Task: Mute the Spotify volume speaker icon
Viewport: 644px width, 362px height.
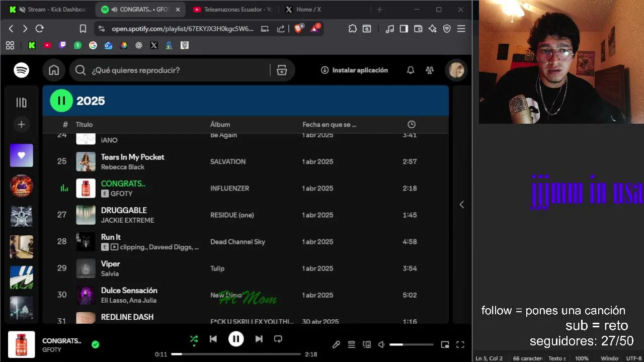Action: [381, 344]
